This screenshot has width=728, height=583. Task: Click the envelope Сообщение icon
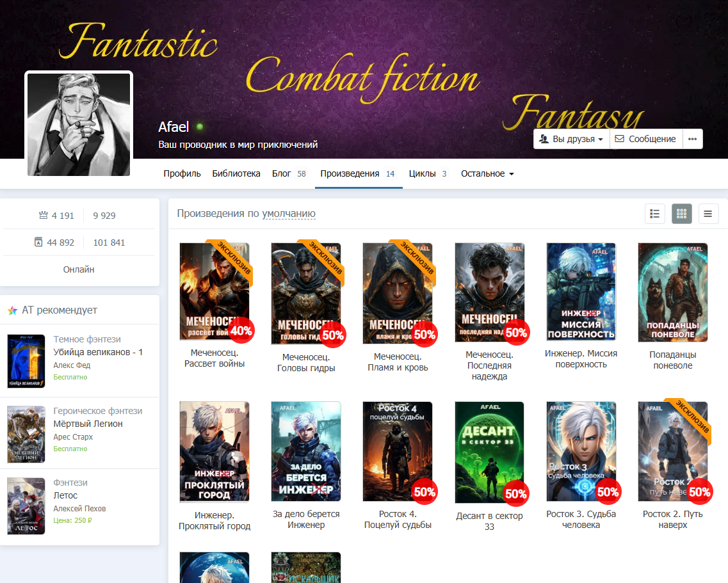click(619, 139)
